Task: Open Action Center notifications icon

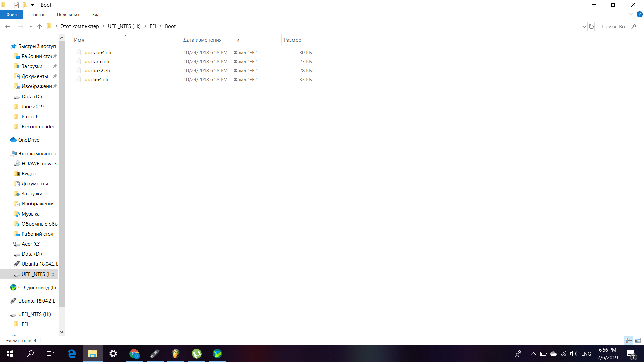Action: (631, 354)
